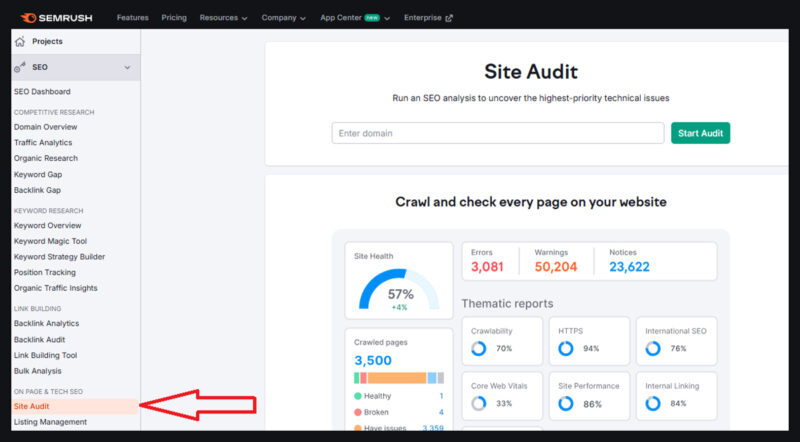The image size is (800, 442).
Task: Click the HTTPS donut chart icon
Action: click(x=566, y=349)
